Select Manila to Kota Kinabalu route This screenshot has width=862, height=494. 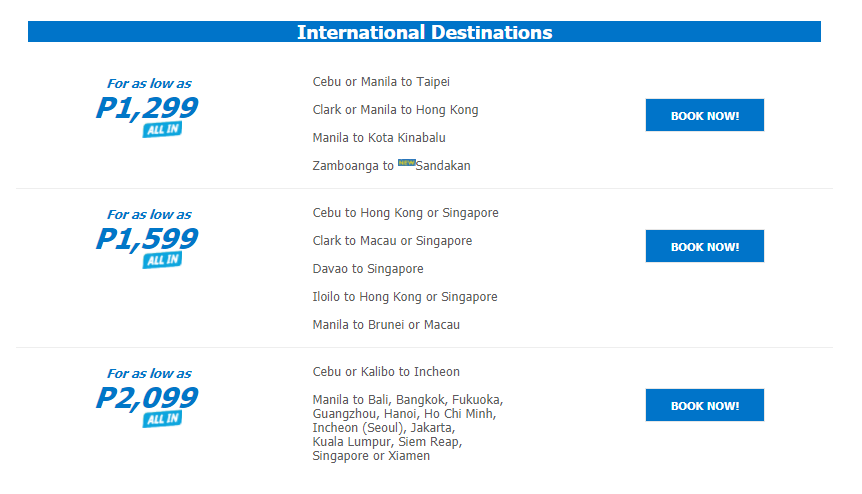point(379,138)
